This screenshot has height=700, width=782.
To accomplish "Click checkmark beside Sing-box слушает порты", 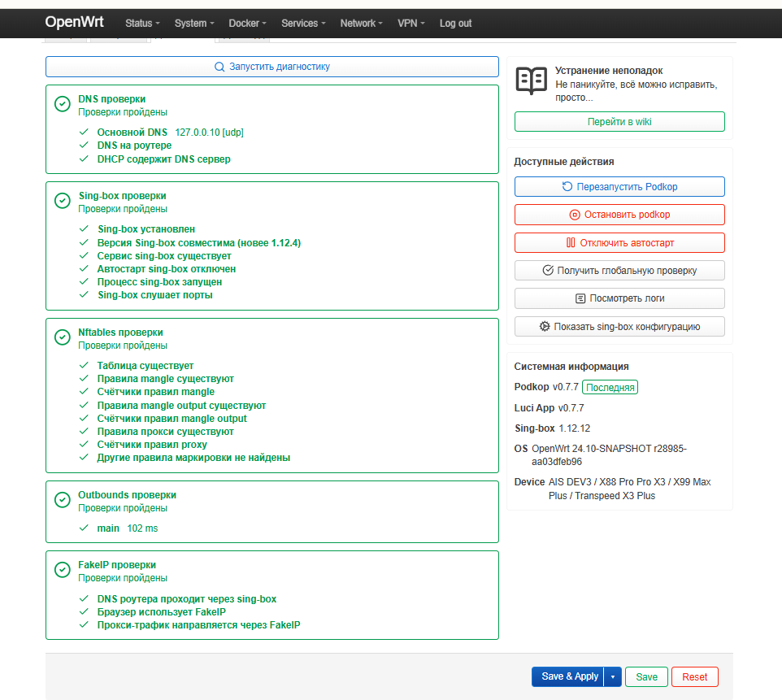I will tap(84, 295).
